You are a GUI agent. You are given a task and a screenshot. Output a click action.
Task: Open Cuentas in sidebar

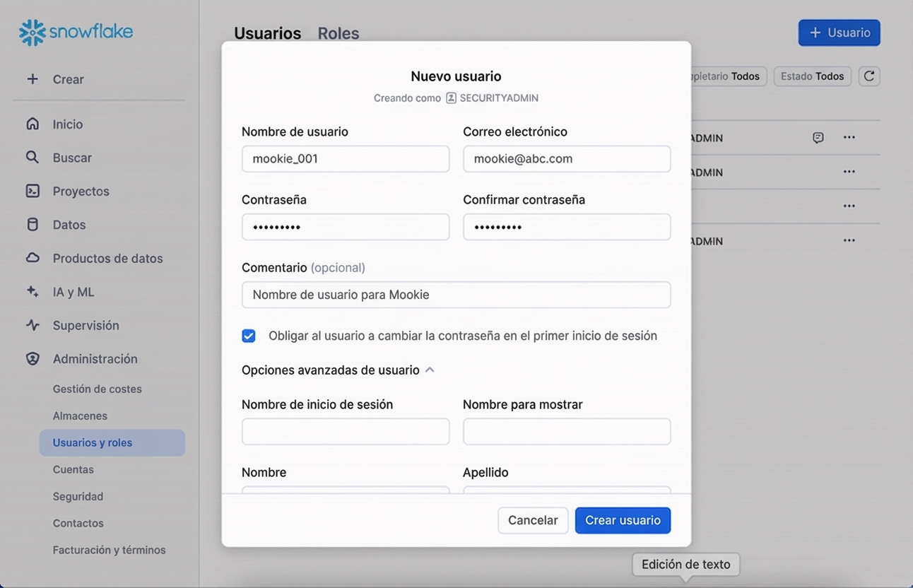73,469
